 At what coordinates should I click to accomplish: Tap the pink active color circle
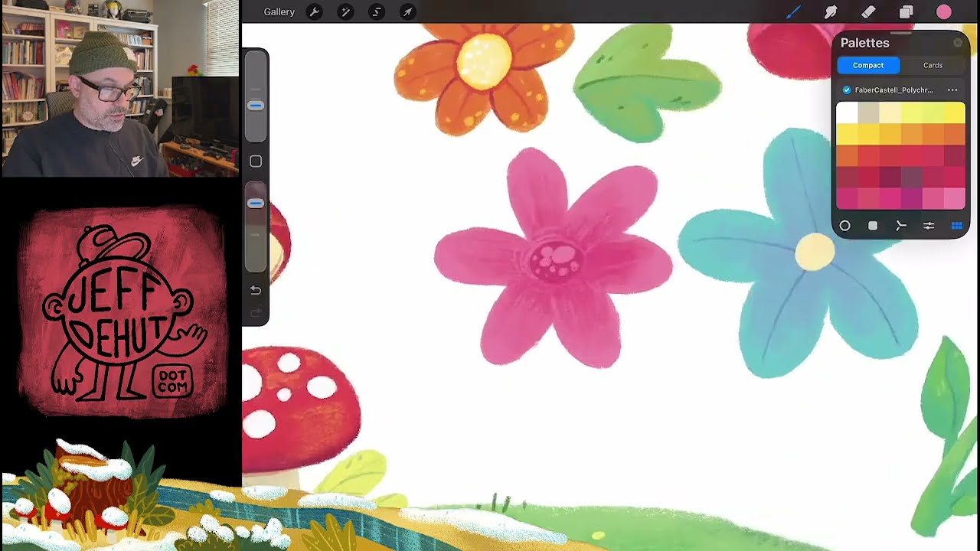944,12
